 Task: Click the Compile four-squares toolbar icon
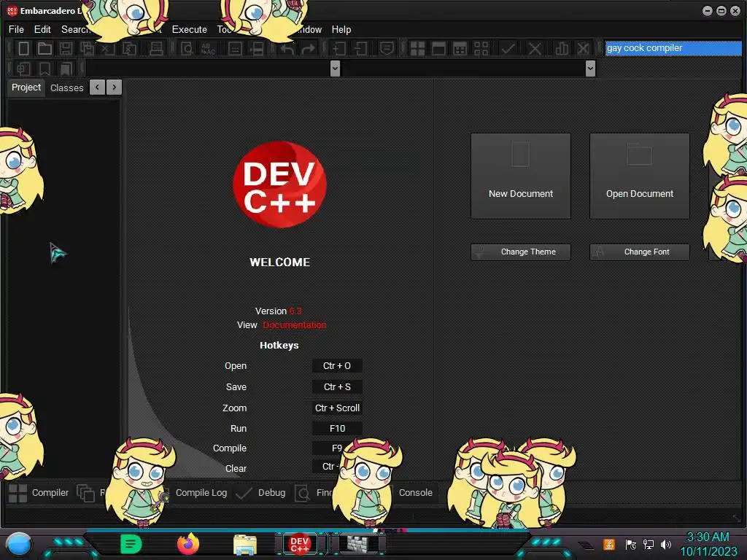417,49
